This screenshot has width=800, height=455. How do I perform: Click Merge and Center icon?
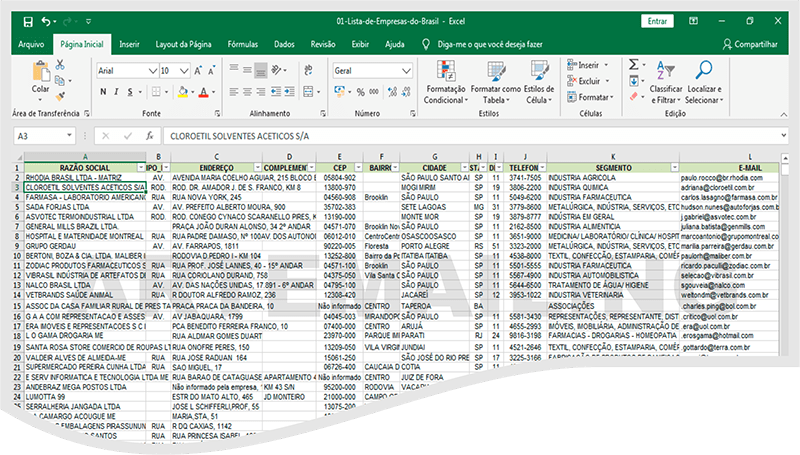(308, 92)
